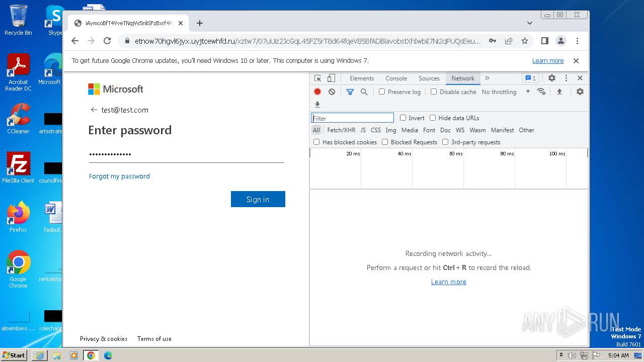Check Has blocked cookies
This screenshot has width=644, height=362.
(x=316, y=142)
